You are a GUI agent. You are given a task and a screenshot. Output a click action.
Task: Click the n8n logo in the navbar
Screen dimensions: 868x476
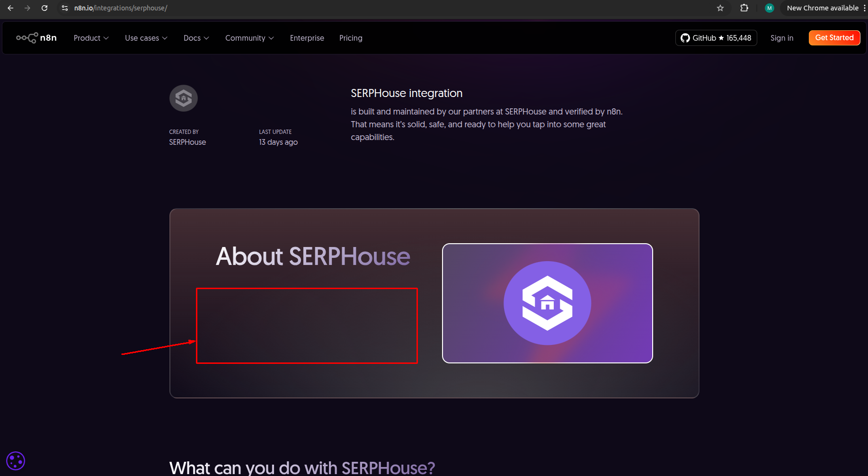click(36, 38)
